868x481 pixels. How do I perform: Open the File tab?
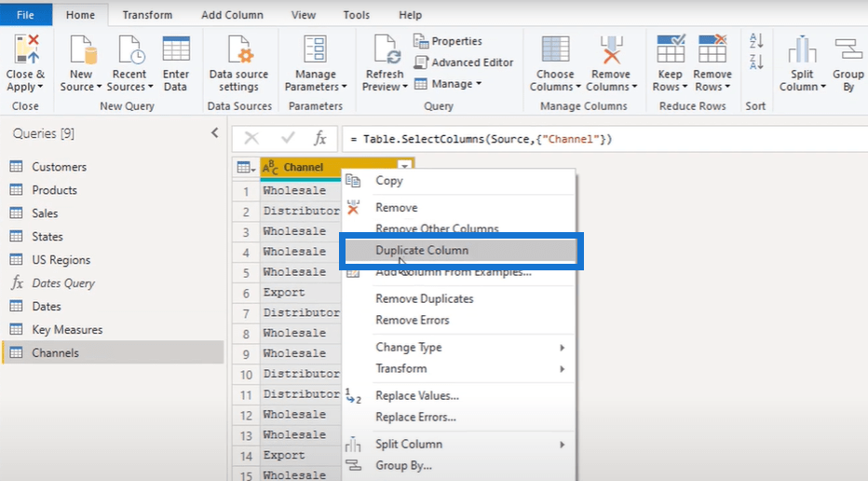25,15
